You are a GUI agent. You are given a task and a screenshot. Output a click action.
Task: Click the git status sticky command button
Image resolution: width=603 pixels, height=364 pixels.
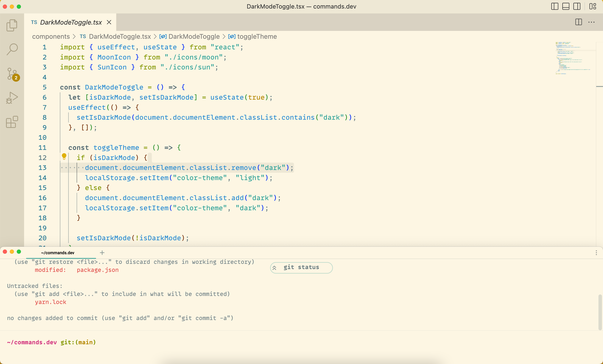pyautogui.click(x=301, y=267)
